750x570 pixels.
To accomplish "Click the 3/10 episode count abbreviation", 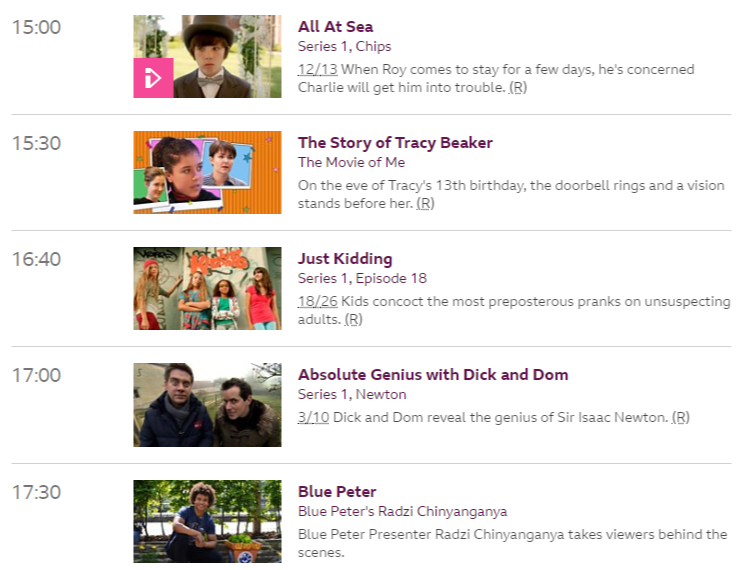I will (x=313, y=417).
